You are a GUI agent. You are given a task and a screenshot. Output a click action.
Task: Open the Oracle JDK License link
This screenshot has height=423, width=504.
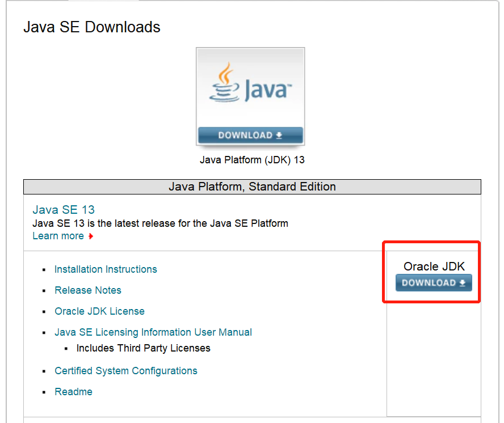tap(99, 311)
